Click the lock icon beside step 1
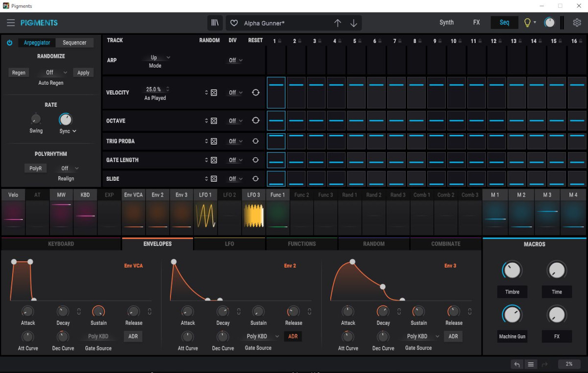This screenshot has height=373, width=588. click(280, 41)
